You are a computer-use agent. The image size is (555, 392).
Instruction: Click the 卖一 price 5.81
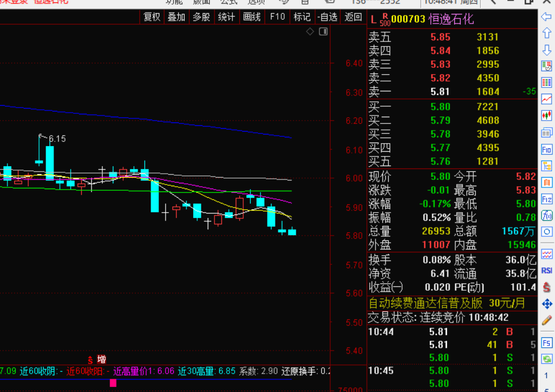click(x=440, y=91)
